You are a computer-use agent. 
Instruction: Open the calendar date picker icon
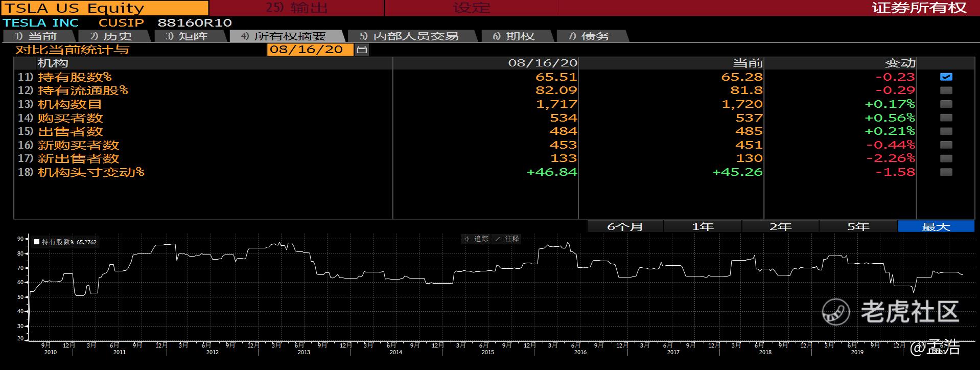[x=362, y=50]
